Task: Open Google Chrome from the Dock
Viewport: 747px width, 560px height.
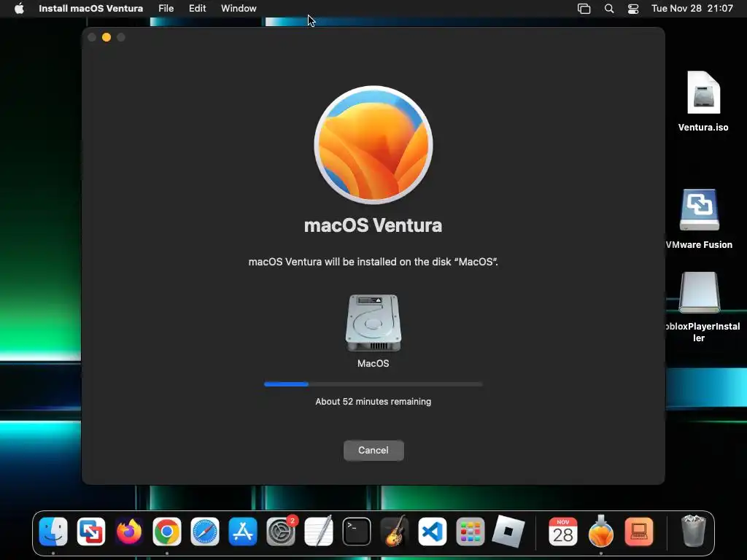Action: [167, 532]
